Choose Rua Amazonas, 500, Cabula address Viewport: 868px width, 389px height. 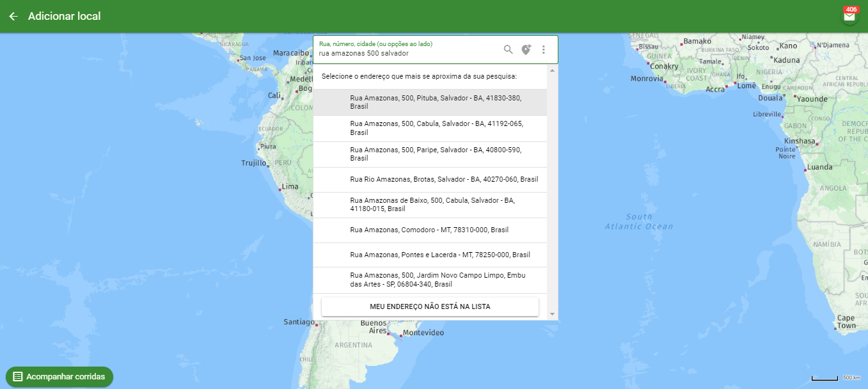click(430, 129)
